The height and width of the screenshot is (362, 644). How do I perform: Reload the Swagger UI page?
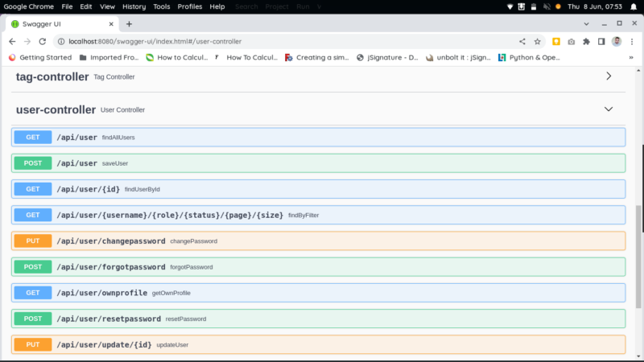[44, 41]
